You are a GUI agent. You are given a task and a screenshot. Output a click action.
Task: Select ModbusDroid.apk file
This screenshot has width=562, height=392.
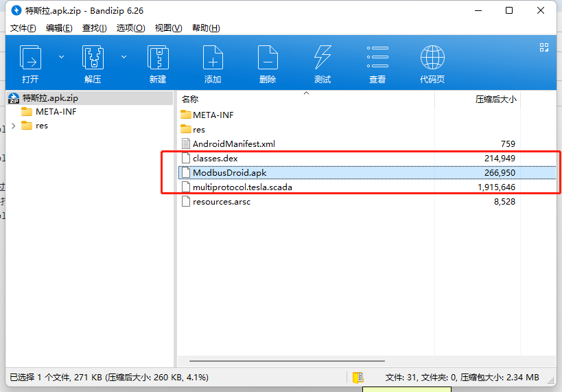coord(367,172)
